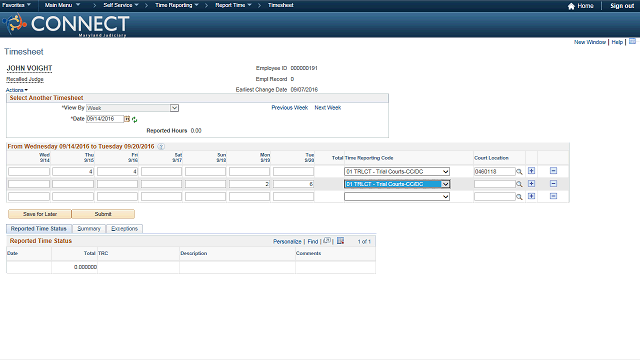Image resolution: width=640 pixels, height=360 pixels.
Task: Click first row Sun 9/18 hours field
Action: 205,172
